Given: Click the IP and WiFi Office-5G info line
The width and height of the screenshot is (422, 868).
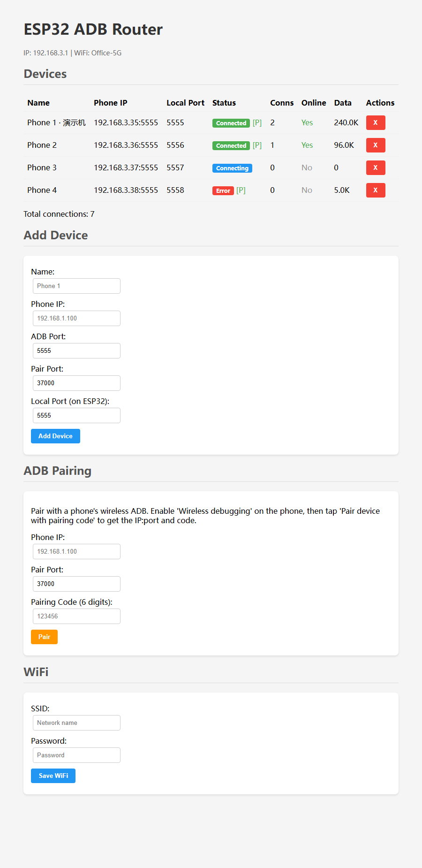Looking at the screenshot, I should pos(73,53).
